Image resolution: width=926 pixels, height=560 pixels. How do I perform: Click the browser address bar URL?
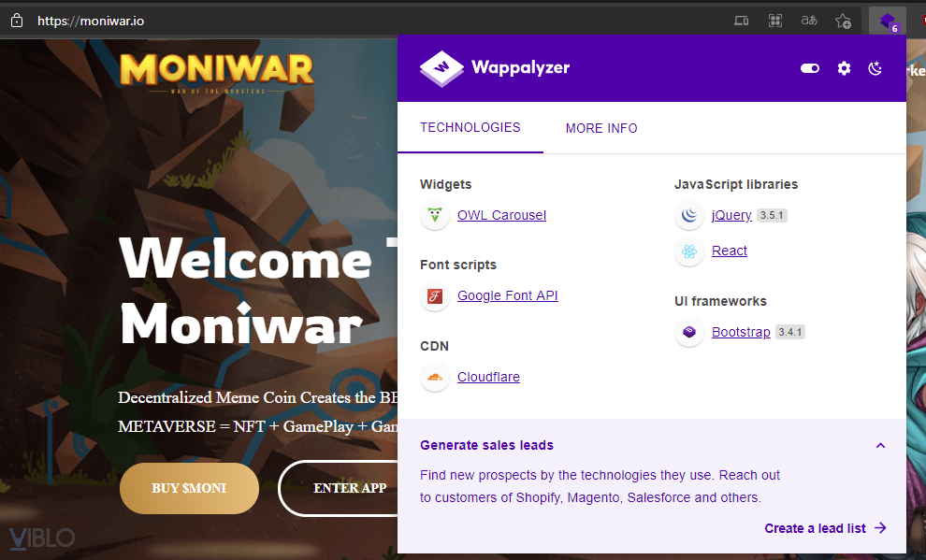(x=91, y=22)
